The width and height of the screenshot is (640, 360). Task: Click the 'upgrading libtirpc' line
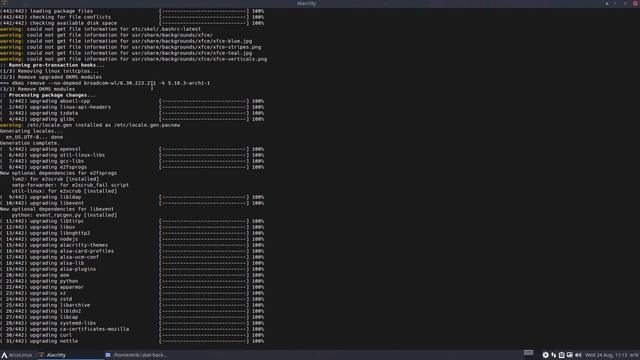coord(132,221)
